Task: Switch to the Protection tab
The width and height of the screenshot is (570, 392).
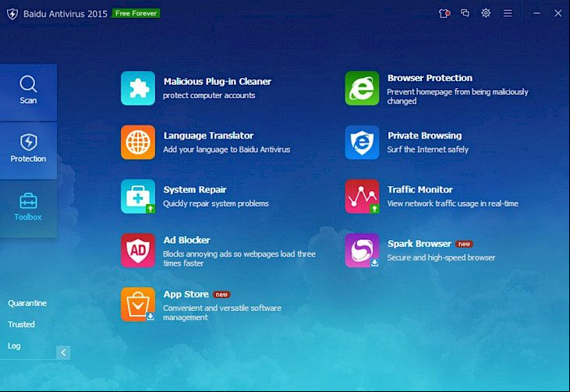Action: click(x=28, y=150)
